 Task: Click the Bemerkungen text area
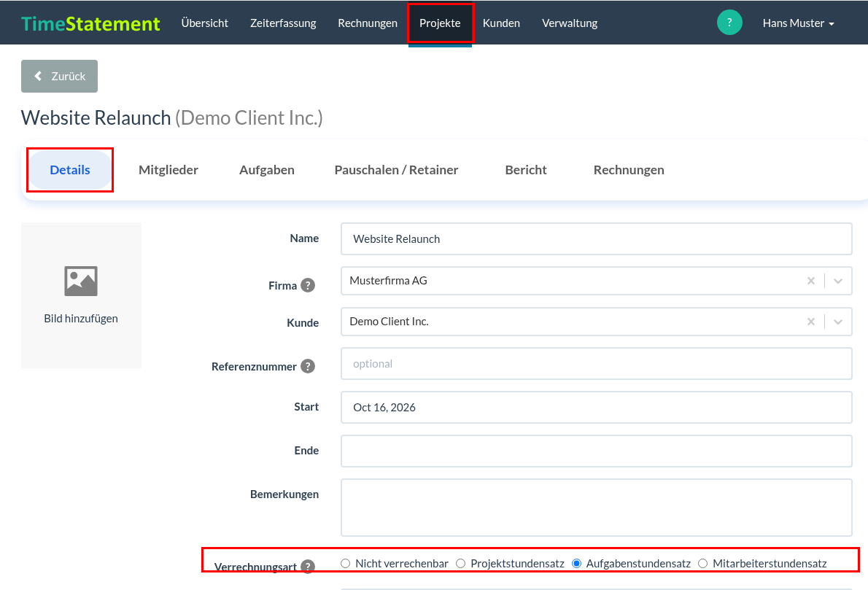pos(596,508)
